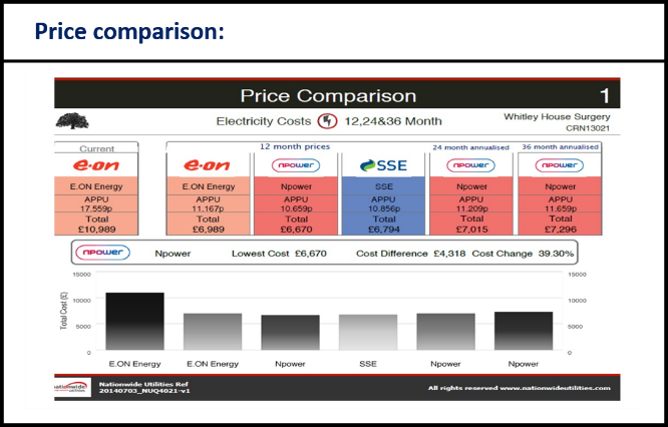The image size is (668, 427).
Task: Click the SSE bar in the chart
Action: [368, 332]
